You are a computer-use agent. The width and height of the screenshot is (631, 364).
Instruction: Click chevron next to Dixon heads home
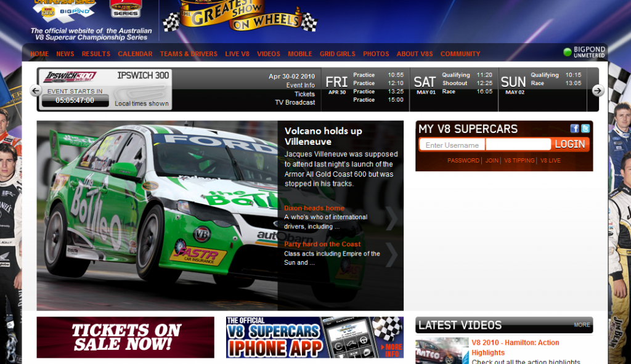[x=391, y=219]
